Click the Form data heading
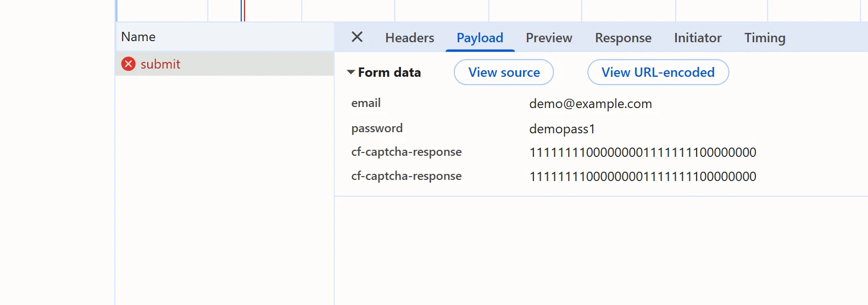Viewport: 868px width, 305px height. coord(390,72)
